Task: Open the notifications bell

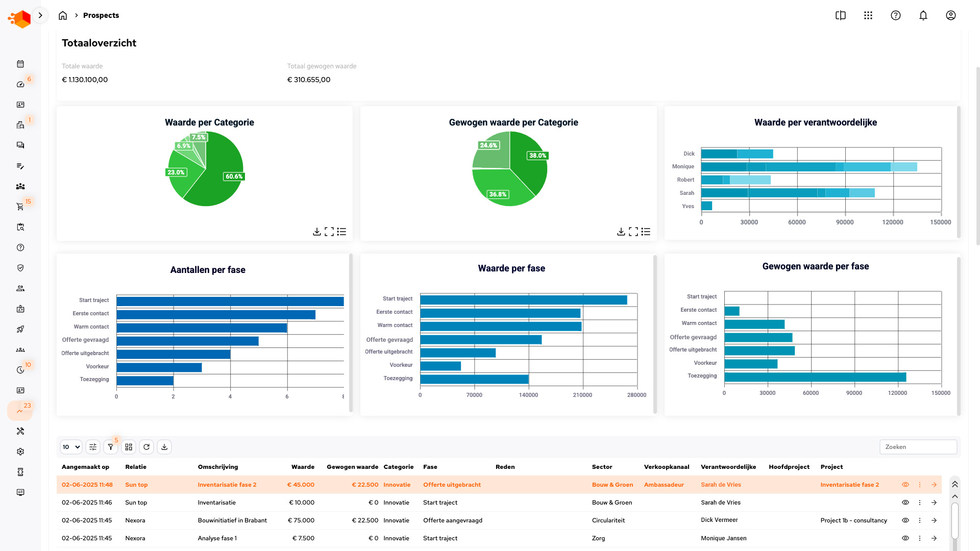Action: [x=923, y=15]
